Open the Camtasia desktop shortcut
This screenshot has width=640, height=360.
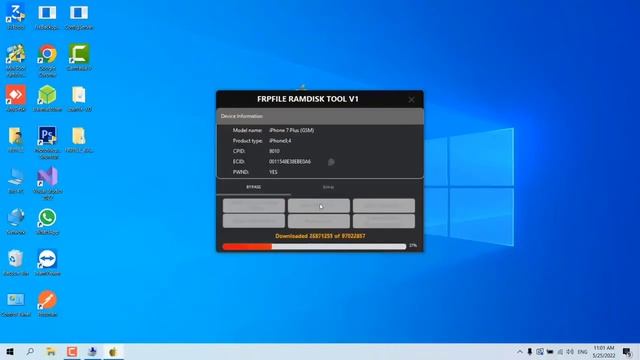click(x=79, y=58)
